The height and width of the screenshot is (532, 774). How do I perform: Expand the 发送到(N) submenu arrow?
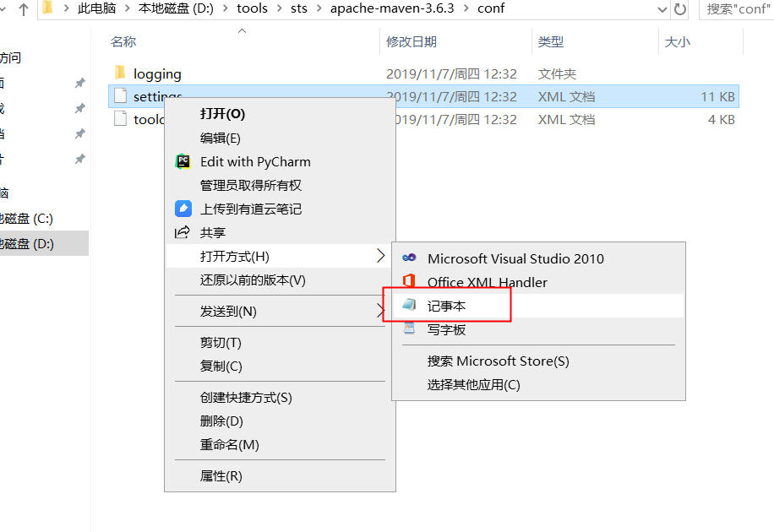[x=380, y=311]
